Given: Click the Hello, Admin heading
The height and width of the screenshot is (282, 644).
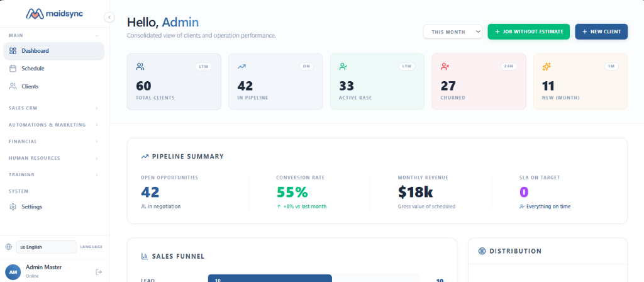Looking at the screenshot, I should 163,22.
